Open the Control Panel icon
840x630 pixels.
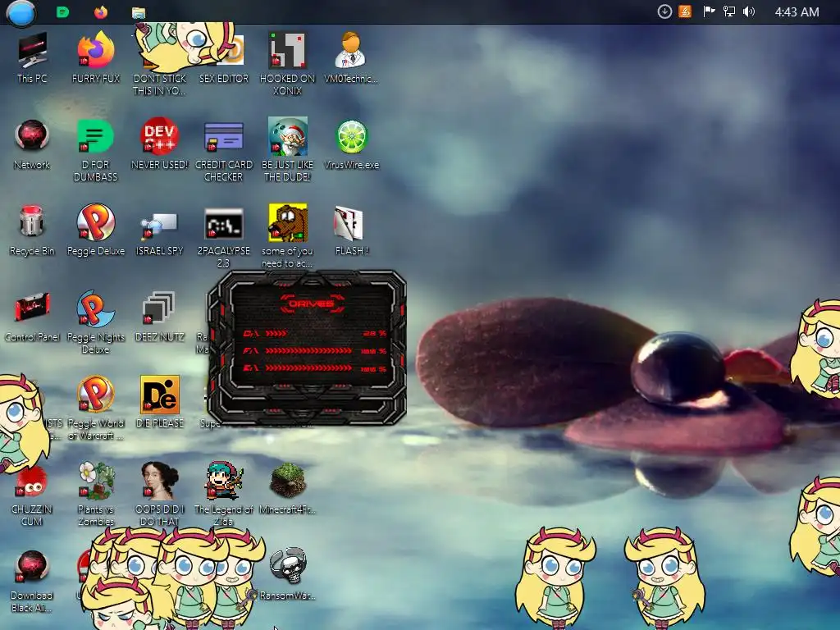point(32,316)
